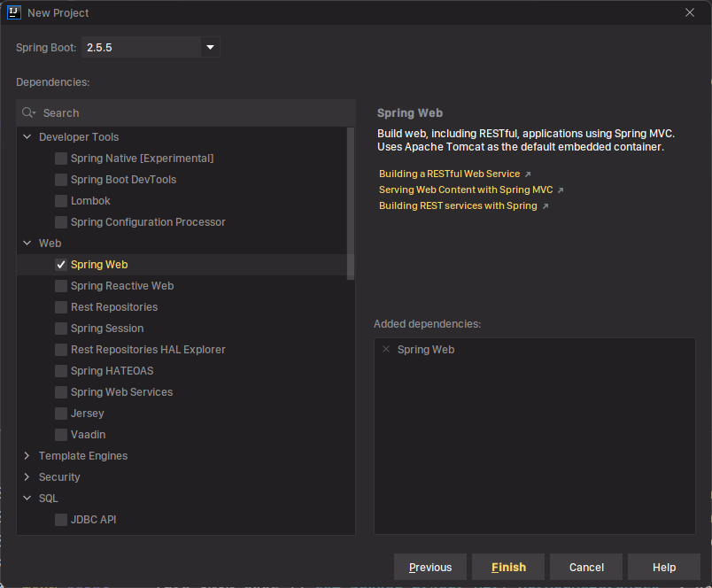Click the 2.5.5 version value
The height and width of the screenshot is (588, 712).
[x=99, y=48]
